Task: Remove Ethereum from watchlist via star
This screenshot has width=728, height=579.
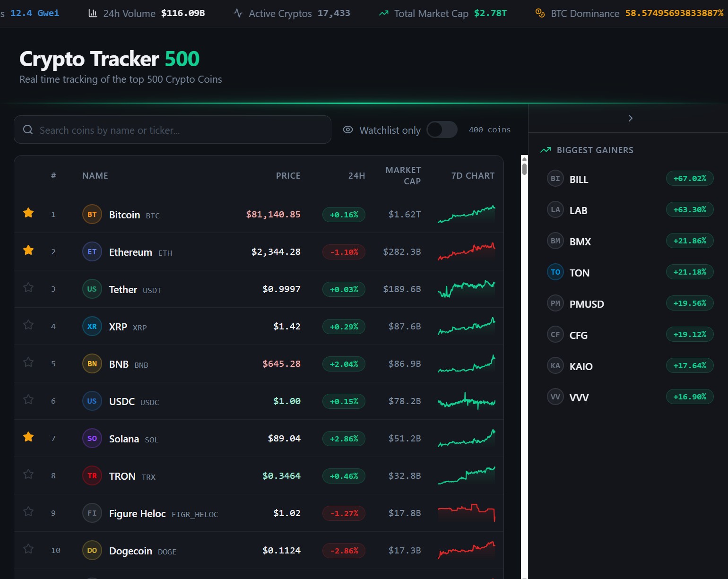Action: [x=28, y=251]
